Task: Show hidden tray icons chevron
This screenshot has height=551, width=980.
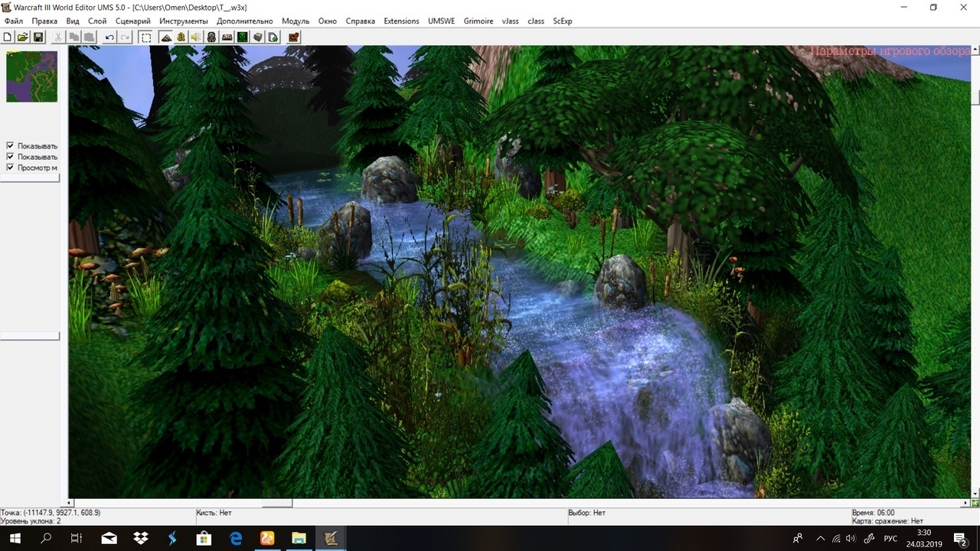Action: pyautogui.click(x=821, y=539)
